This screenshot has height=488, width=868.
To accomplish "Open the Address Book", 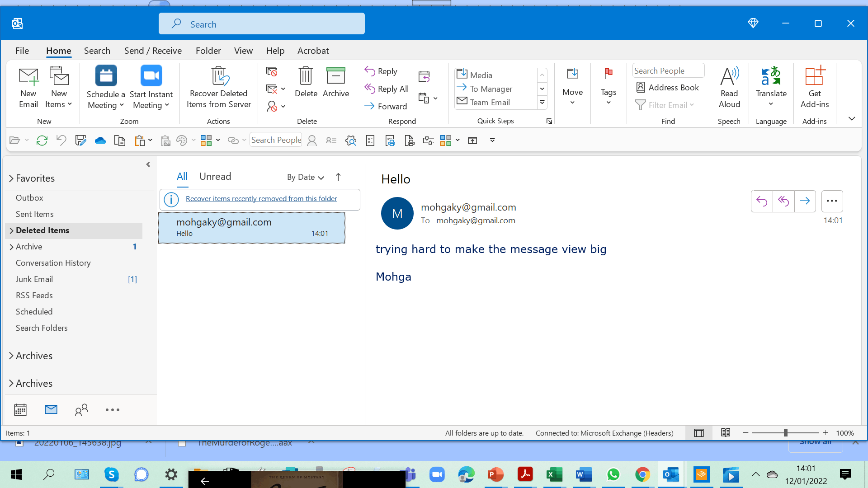I will click(x=667, y=87).
